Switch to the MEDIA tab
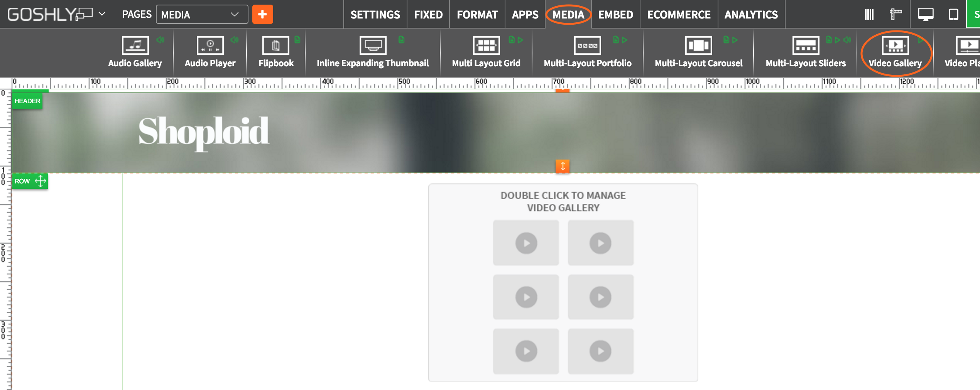Screen dimensions: 980x390 [x=568, y=14]
